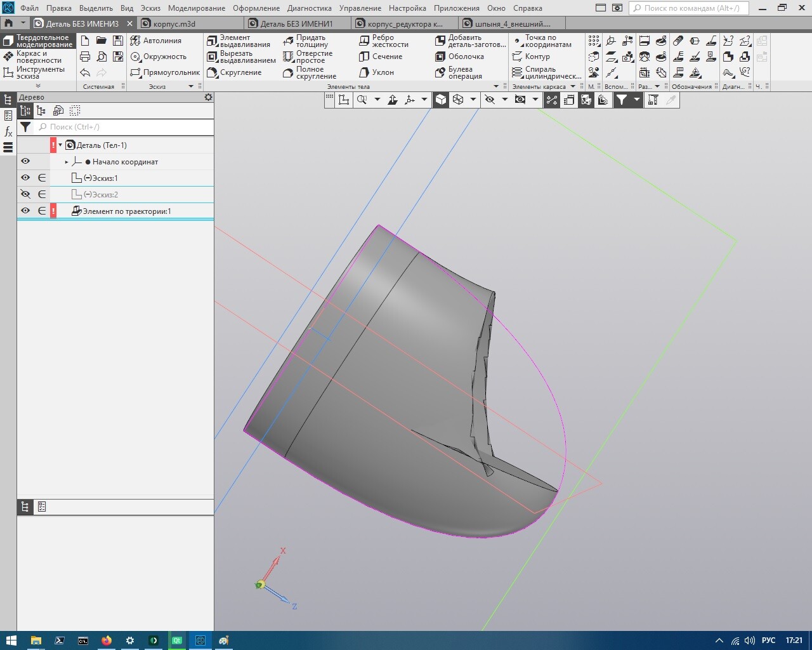Open zoom options dropdown in view toolbar
The width and height of the screenshot is (812, 650).
coord(377,100)
